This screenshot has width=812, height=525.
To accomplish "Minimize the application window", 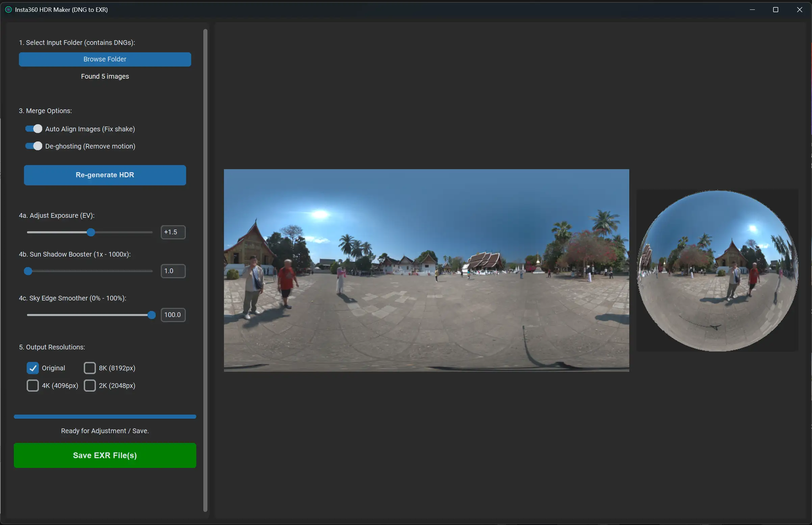I will pos(752,9).
